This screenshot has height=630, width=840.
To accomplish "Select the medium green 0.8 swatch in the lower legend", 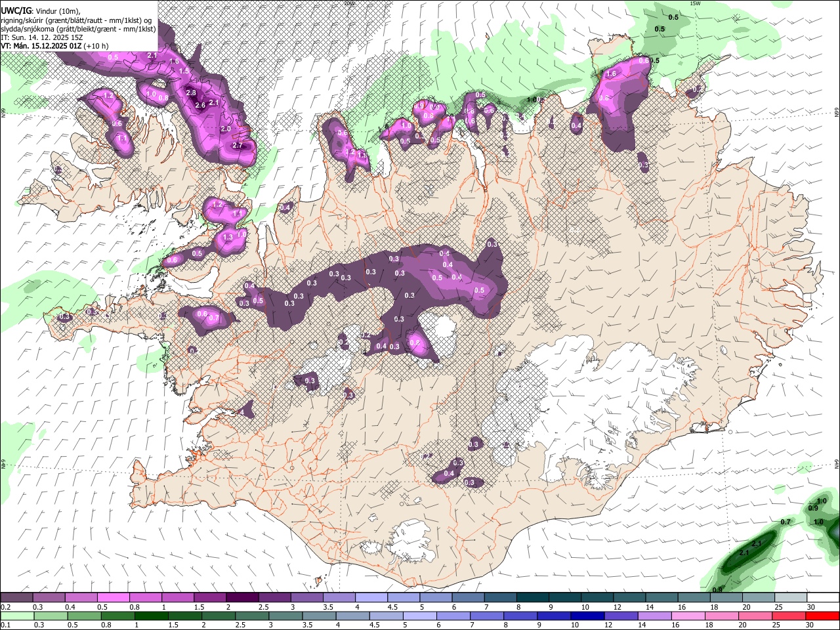I will coord(117,616).
